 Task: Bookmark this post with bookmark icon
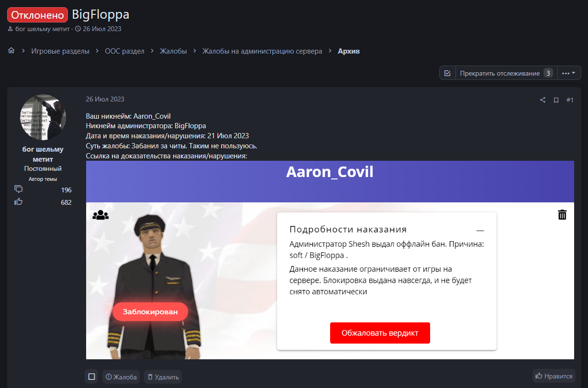click(x=556, y=100)
